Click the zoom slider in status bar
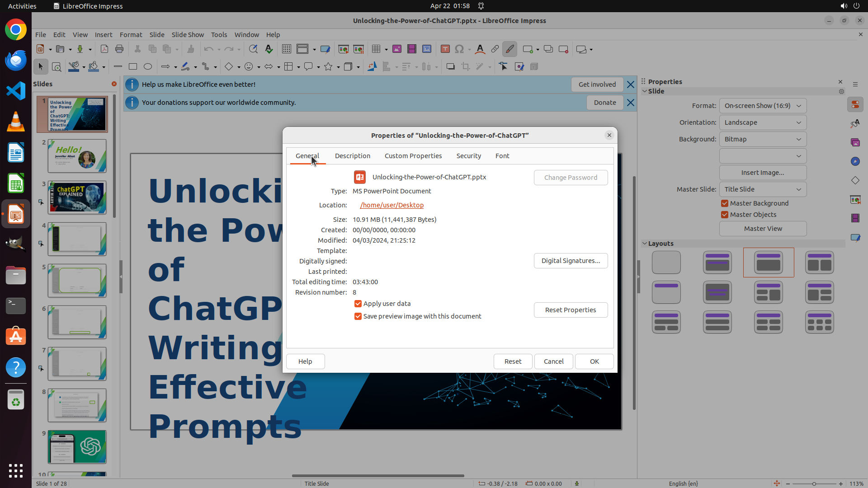This screenshot has height=488, width=868. point(814,484)
